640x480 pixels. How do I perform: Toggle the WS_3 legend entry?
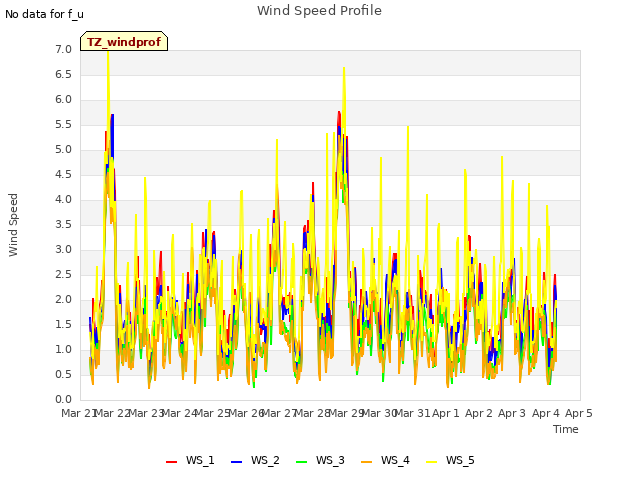coord(320,460)
